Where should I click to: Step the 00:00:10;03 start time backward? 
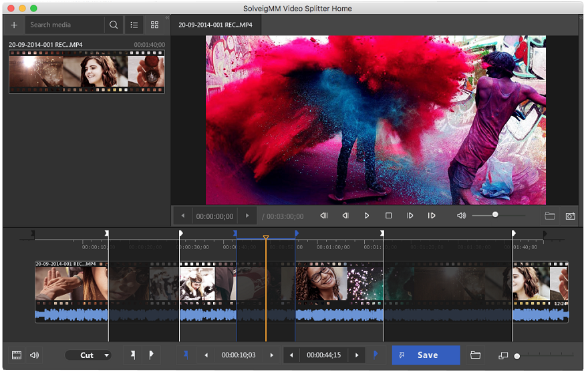pos(206,355)
